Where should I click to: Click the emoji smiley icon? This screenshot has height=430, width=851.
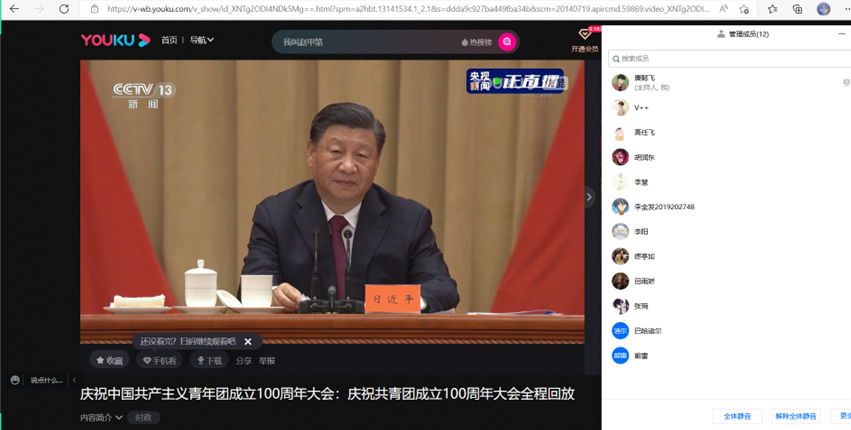point(15,380)
